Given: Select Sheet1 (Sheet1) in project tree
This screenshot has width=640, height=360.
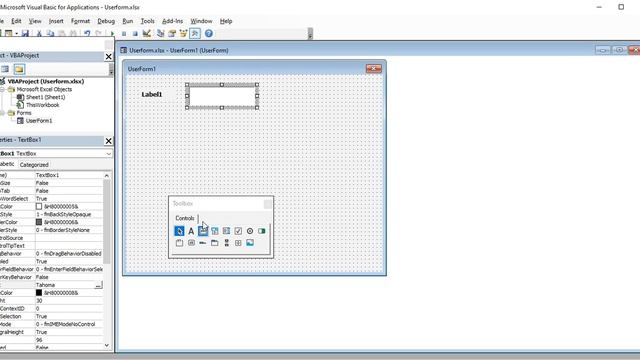Looking at the screenshot, I should point(45,97).
